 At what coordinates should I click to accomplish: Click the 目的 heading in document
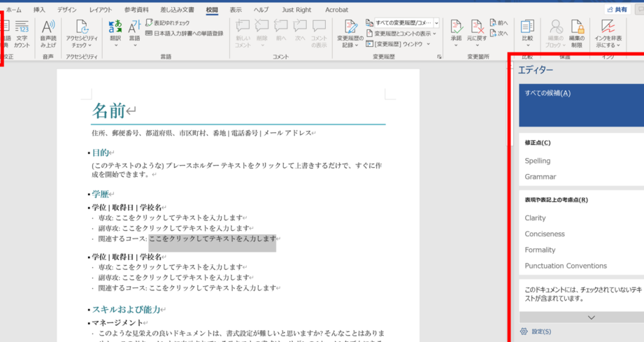100,152
